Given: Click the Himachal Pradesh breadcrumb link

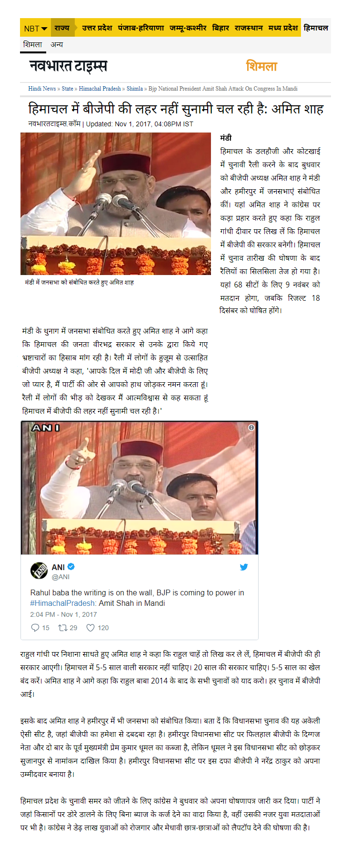Looking at the screenshot, I should tap(100, 89).
